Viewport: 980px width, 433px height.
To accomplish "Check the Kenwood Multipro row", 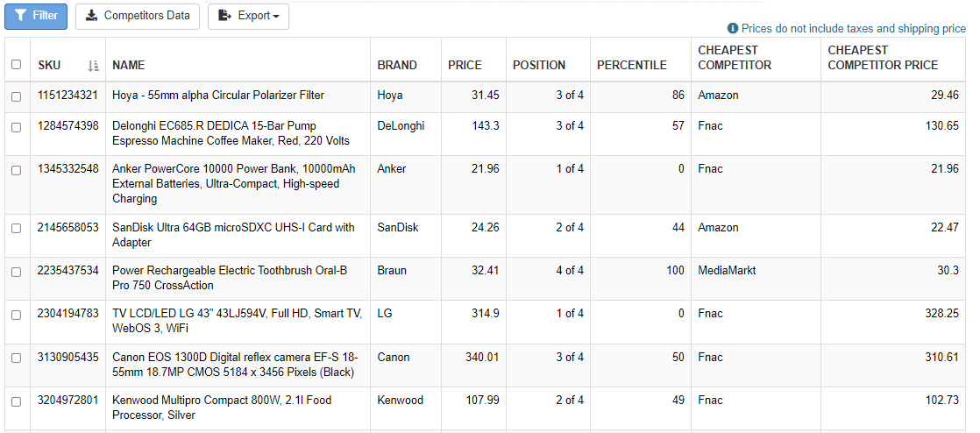I will pos(17,401).
